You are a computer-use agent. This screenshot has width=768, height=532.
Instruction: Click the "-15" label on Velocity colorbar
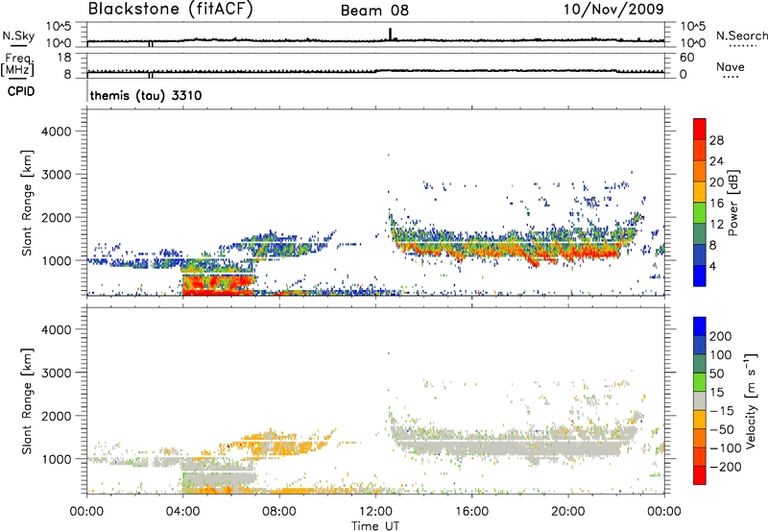(722, 411)
